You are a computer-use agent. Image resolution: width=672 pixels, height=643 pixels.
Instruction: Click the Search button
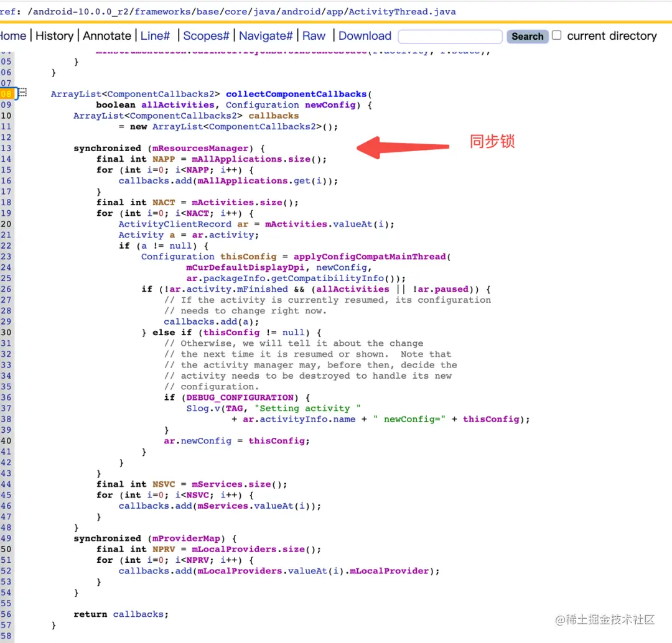(527, 37)
